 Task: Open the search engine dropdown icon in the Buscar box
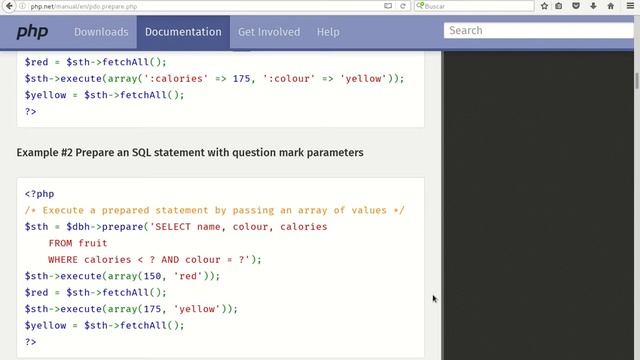420,6
